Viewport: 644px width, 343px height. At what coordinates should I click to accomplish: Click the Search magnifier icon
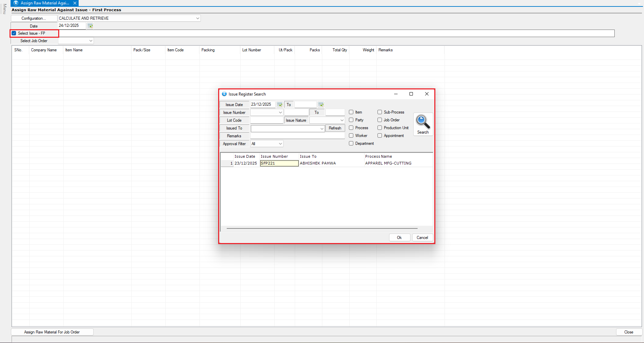423,122
